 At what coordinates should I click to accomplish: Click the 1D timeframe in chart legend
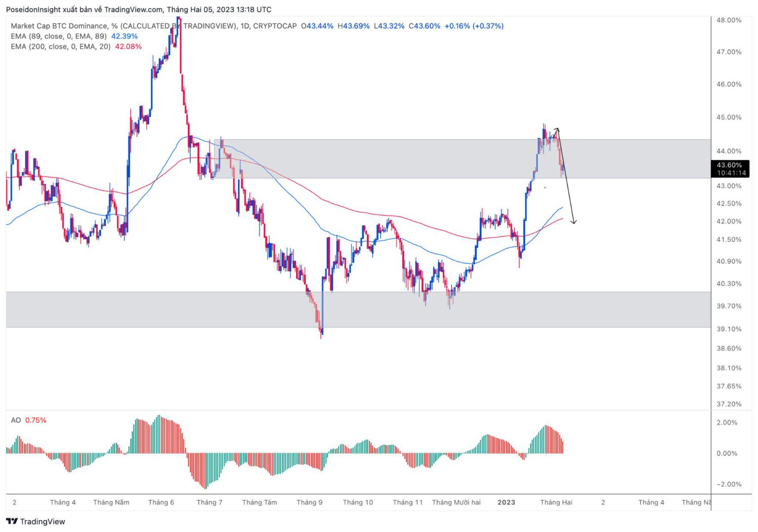[x=244, y=26]
